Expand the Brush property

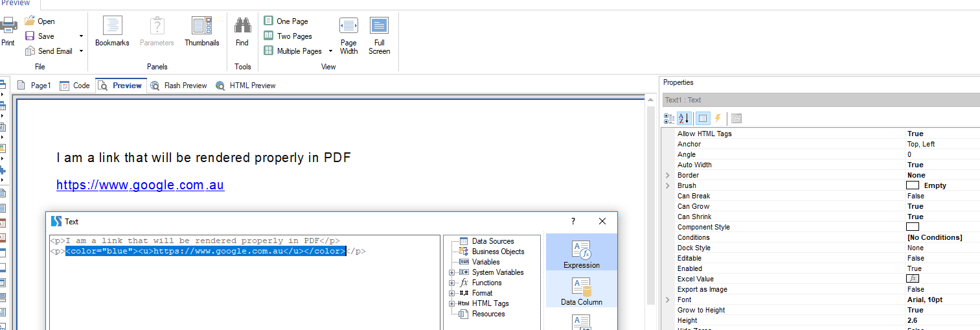click(668, 185)
